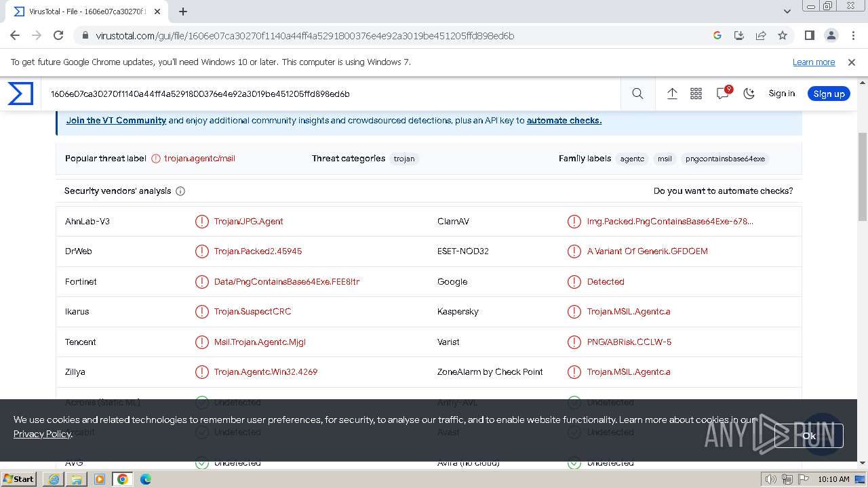The height and width of the screenshot is (488, 868).
Task: Click the AhnLab-V3 detection alert icon
Action: 202,222
